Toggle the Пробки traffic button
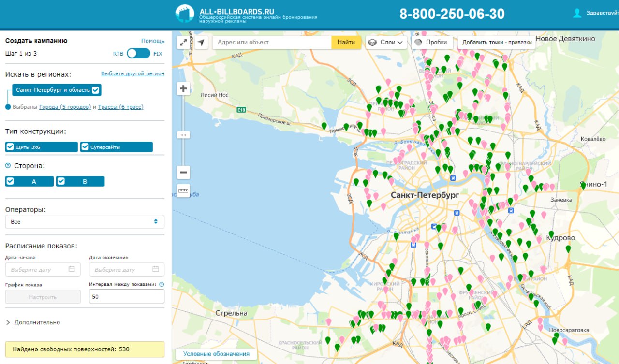Screen dimensions: 619x364 click(x=432, y=42)
